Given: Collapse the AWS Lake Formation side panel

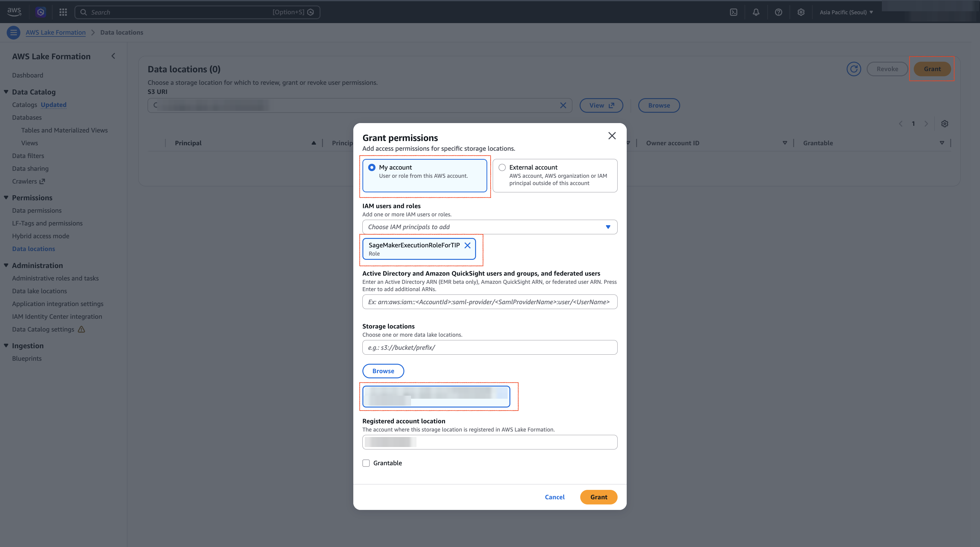Looking at the screenshot, I should point(113,56).
